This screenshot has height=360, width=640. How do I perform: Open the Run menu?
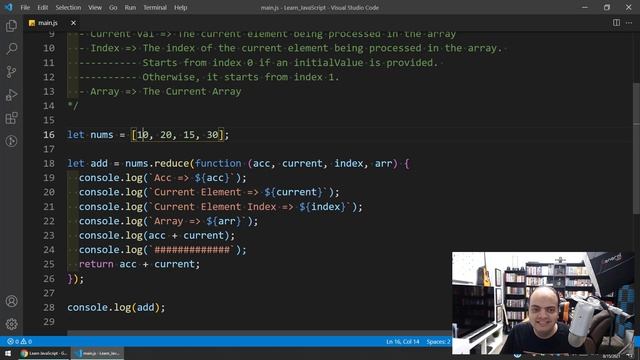[x=130, y=7]
